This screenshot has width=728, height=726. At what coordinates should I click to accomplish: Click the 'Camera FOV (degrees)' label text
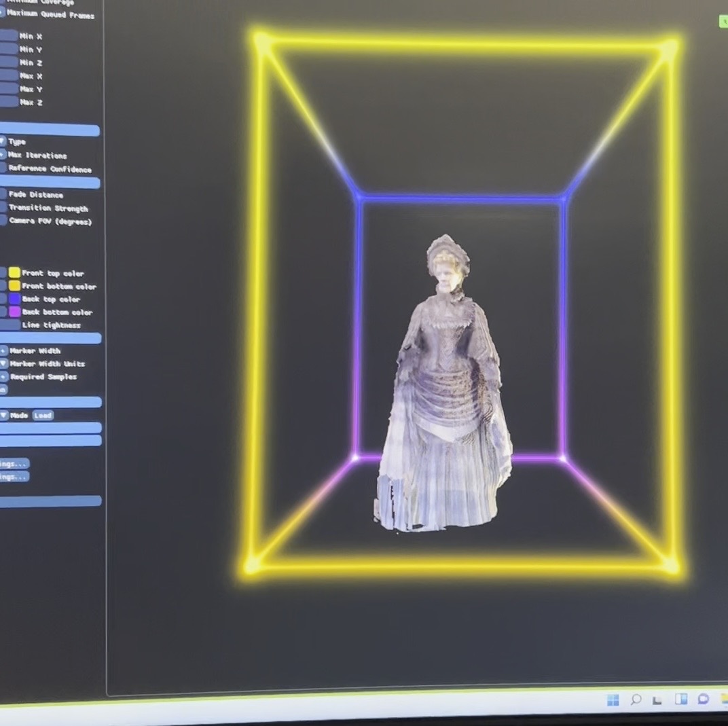[50, 221]
